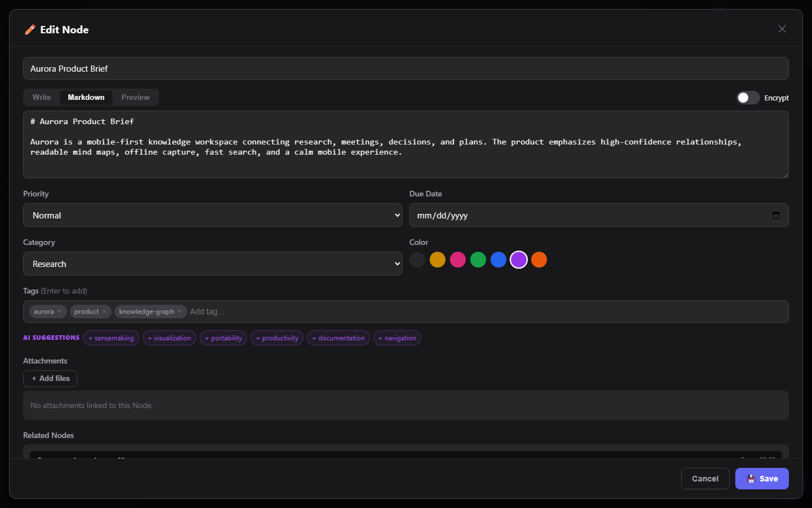Select the blue color swatch
Screen dimensions: 812x508
(498, 260)
